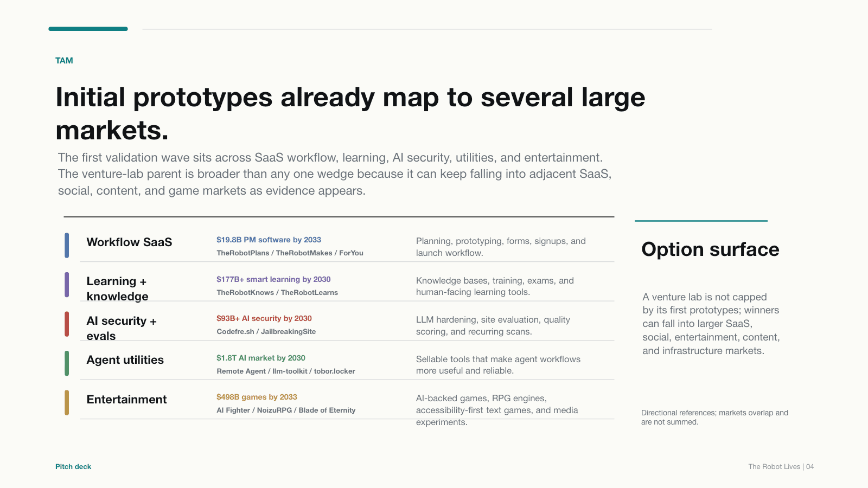Screen dimensions: 868x488
Task: Select the Agent utilities row title
Action: (125, 360)
